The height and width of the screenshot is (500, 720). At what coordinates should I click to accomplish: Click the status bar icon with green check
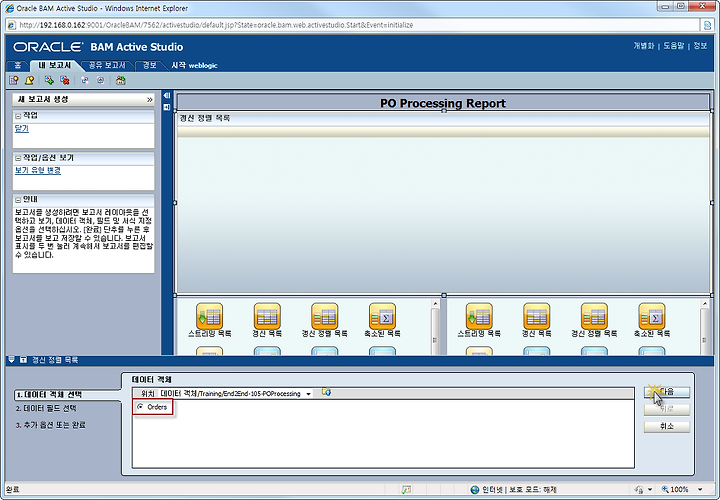tap(406, 489)
